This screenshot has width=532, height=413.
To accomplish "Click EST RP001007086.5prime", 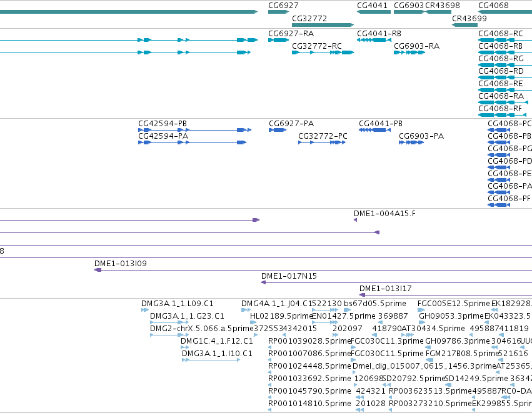I will point(309,353).
